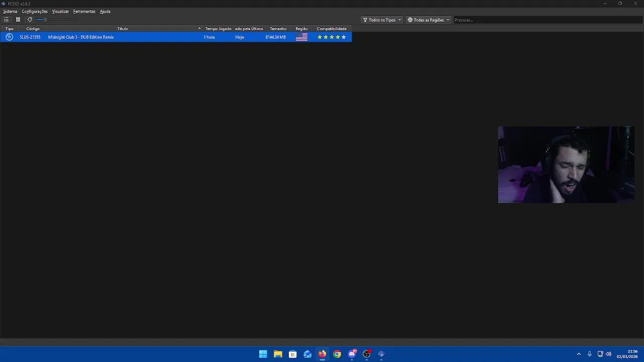Viewport: 644px width, 362px height.
Task: Click the 1 hora played time cell
Action: click(209, 37)
